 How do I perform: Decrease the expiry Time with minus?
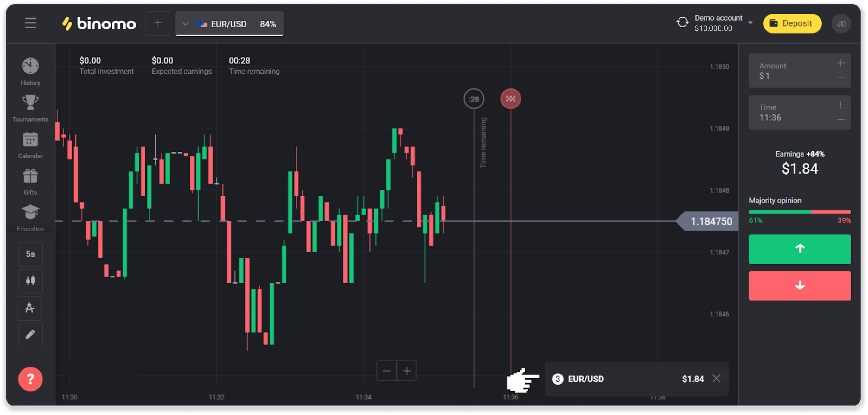point(840,119)
